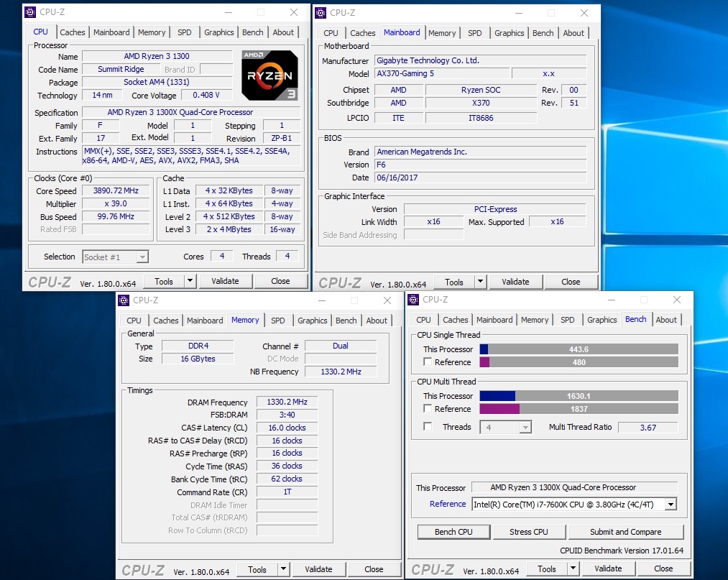Toggle the Threads checkbox in the Bench window
Image resolution: width=728 pixels, height=580 pixels.
(428, 427)
